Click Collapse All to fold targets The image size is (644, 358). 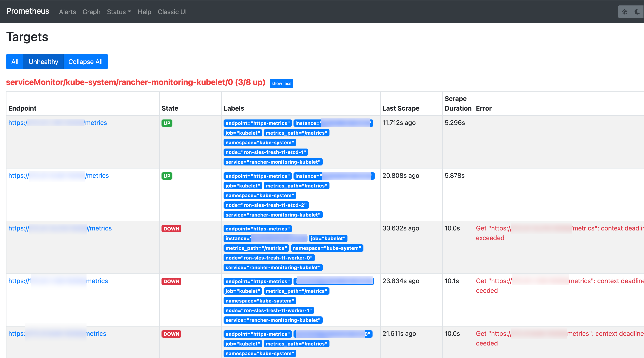pyautogui.click(x=86, y=61)
